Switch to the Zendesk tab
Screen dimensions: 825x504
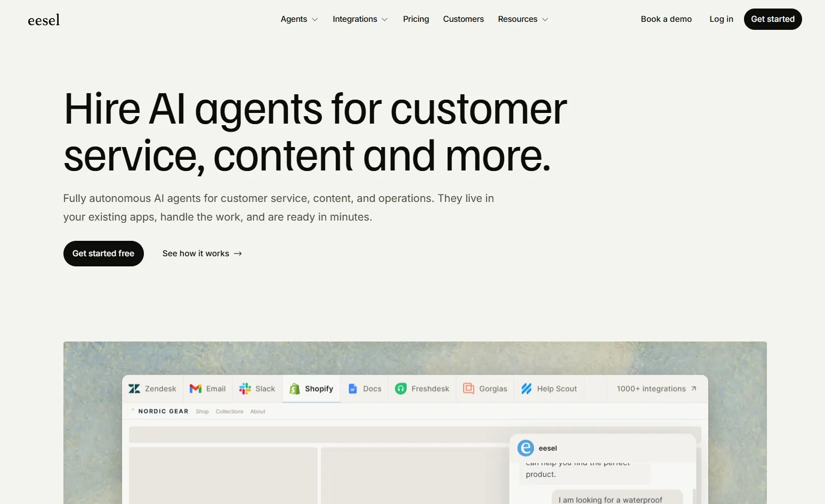152,389
